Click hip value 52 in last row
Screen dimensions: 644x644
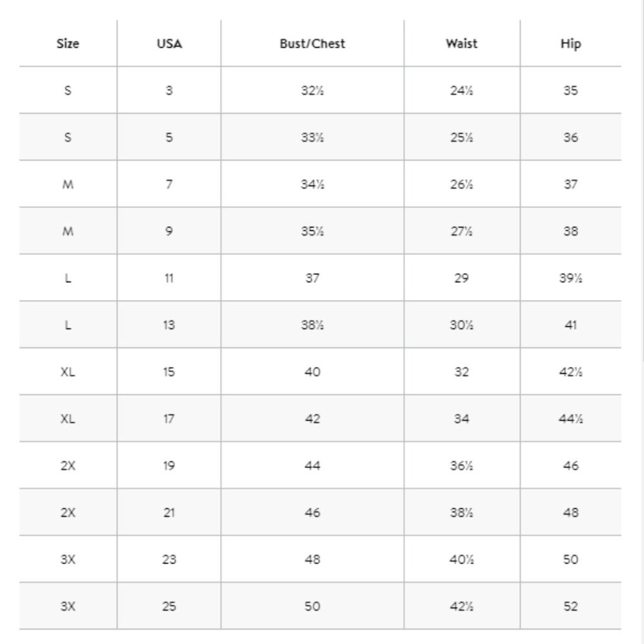pyautogui.click(x=571, y=606)
